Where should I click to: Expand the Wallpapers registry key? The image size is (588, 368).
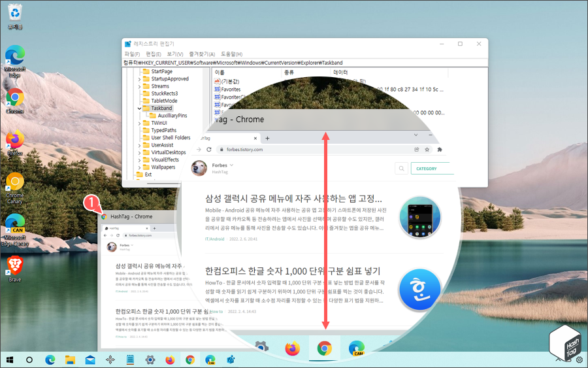(x=140, y=167)
